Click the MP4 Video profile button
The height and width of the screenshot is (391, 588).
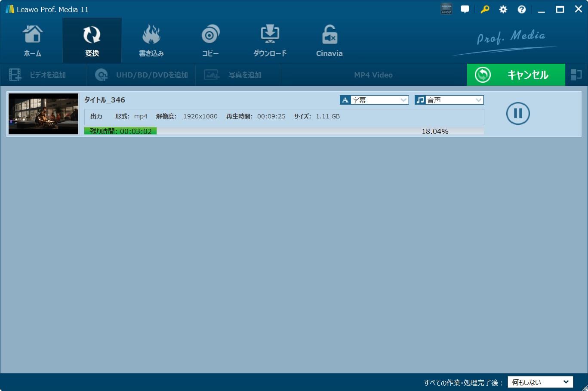click(373, 75)
